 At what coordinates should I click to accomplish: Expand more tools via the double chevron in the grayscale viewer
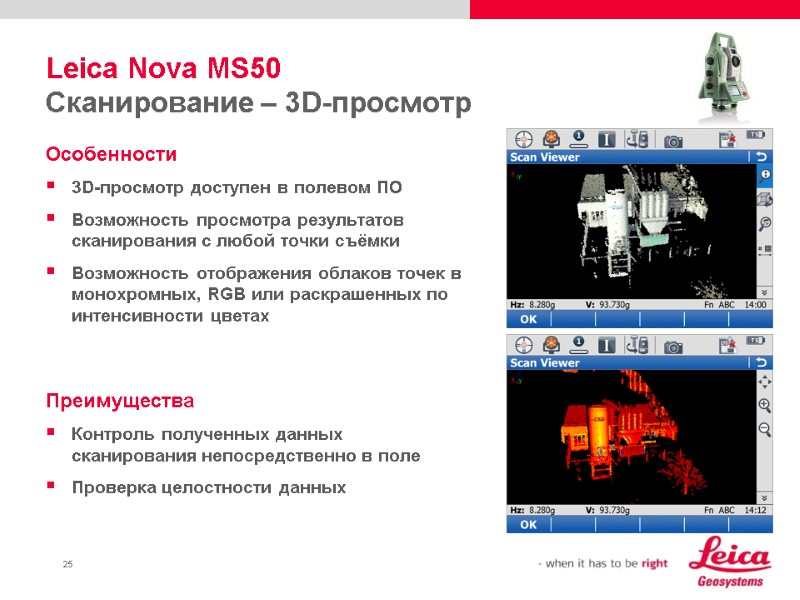pos(764,292)
